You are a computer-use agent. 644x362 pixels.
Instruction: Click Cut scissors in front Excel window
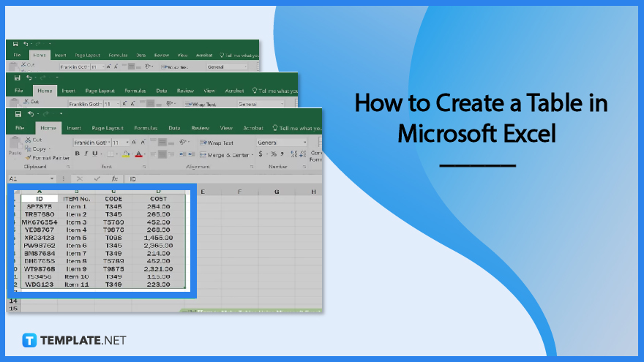pos(28,140)
